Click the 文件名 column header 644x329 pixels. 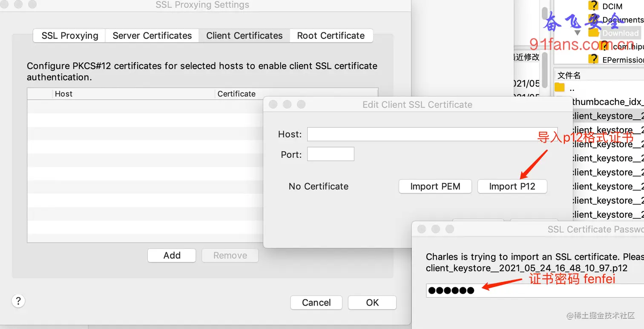[x=569, y=75]
